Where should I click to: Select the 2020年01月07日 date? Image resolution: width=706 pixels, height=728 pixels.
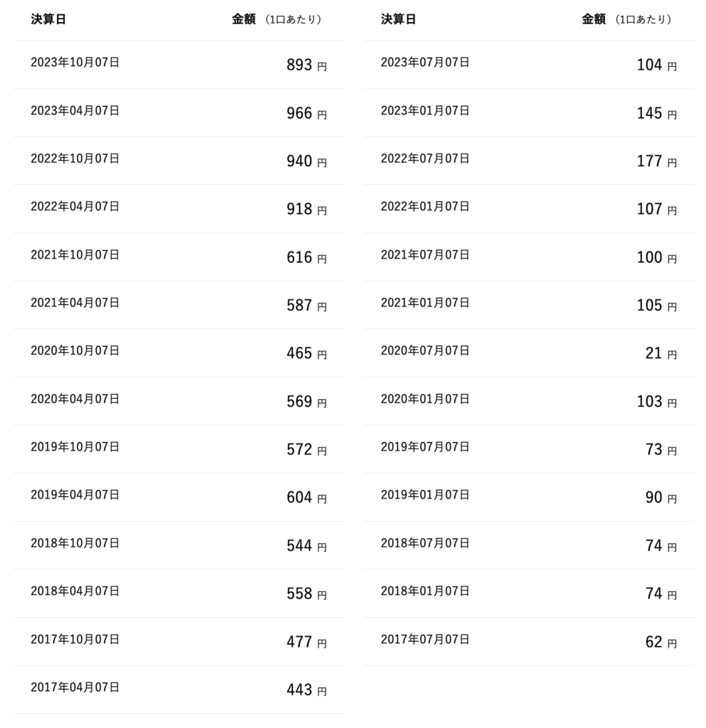click(x=425, y=399)
